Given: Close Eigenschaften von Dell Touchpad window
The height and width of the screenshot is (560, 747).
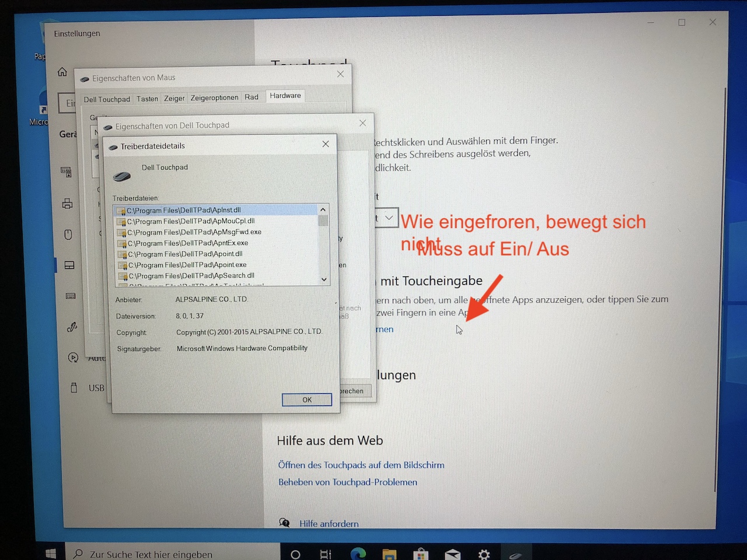Looking at the screenshot, I should [362, 123].
